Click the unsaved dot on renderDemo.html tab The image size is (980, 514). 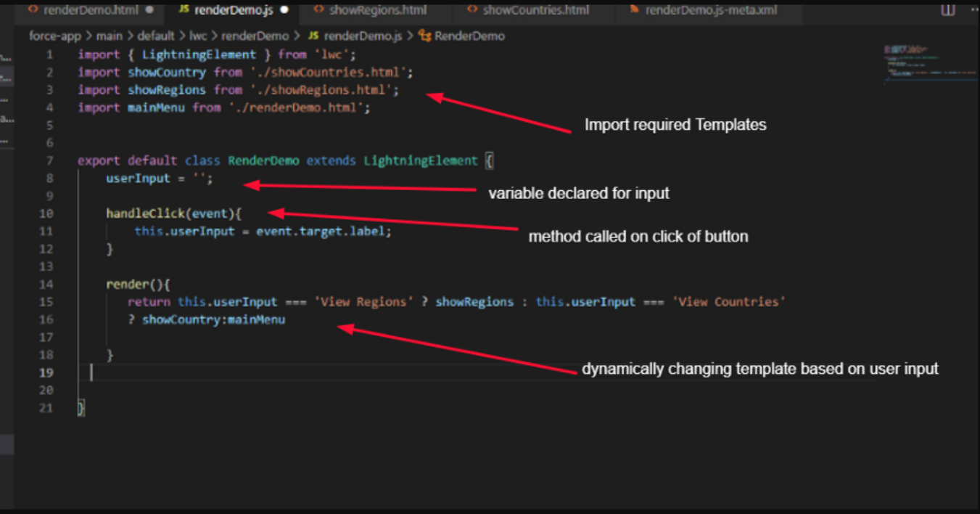coord(150,10)
